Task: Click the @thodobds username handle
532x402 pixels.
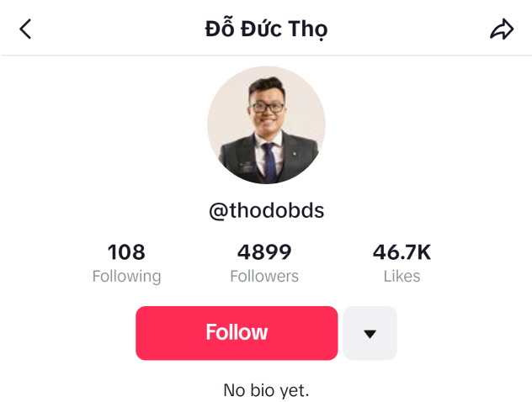Action: click(266, 211)
